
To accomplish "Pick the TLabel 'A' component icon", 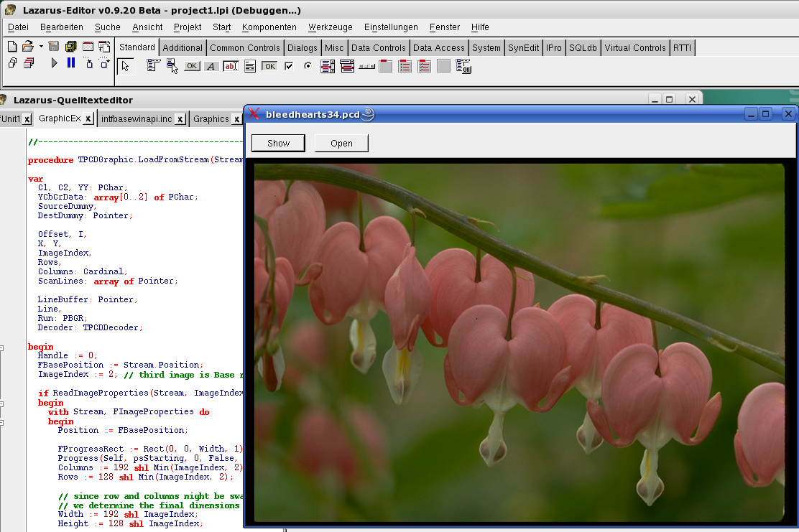I will pos(211,66).
